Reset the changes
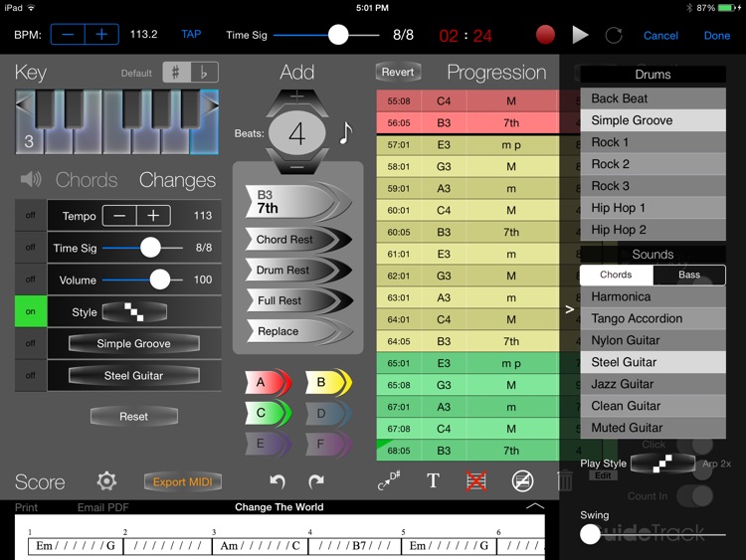This screenshot has height=560, width=746. coord(133,417)
